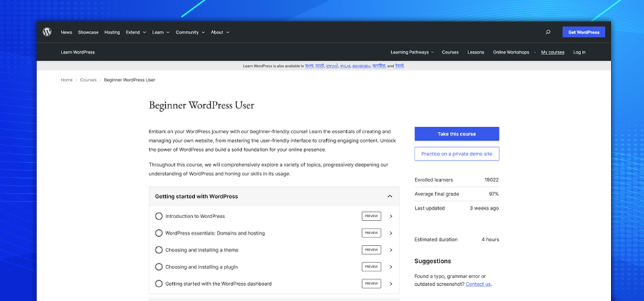Click Practice on a private demo site
Image resolution: width=644 pixels, height=301 pixels.
tap(457, 154)
